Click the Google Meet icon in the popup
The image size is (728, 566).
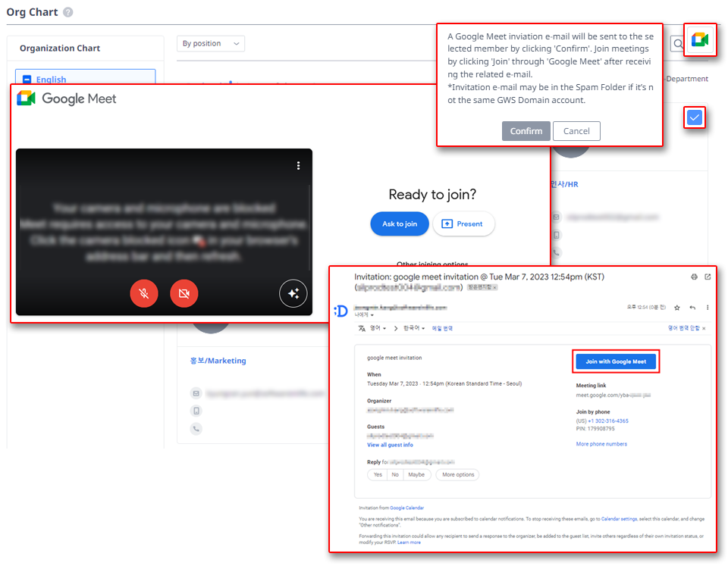coord(700,40)
